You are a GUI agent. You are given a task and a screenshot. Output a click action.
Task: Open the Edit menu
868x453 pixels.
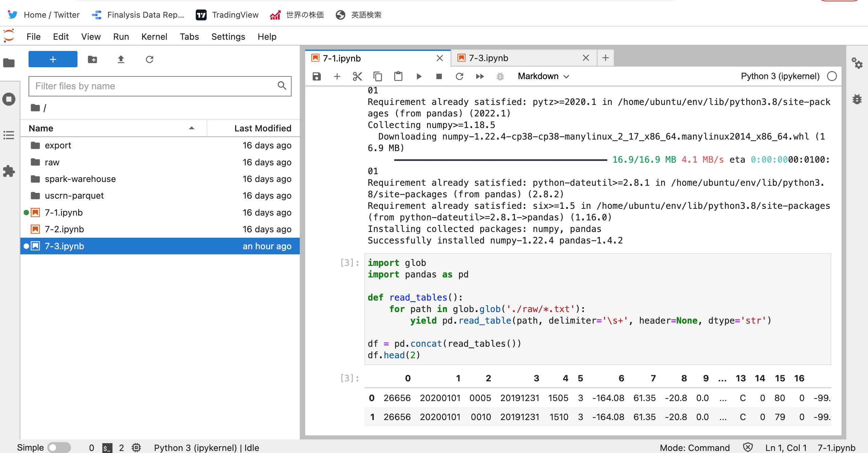(x=61, y=36)
